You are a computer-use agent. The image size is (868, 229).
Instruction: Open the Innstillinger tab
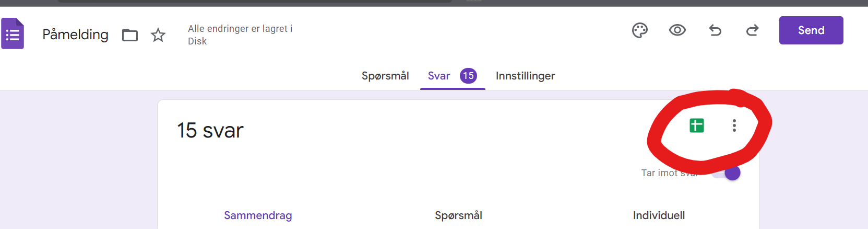pos(525,76)
